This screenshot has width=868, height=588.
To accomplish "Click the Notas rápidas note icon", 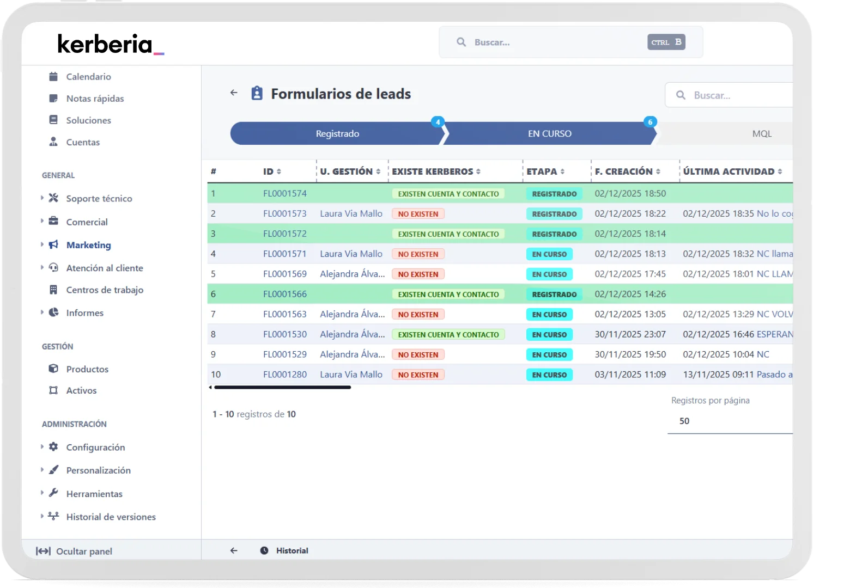I will point(53,99).
